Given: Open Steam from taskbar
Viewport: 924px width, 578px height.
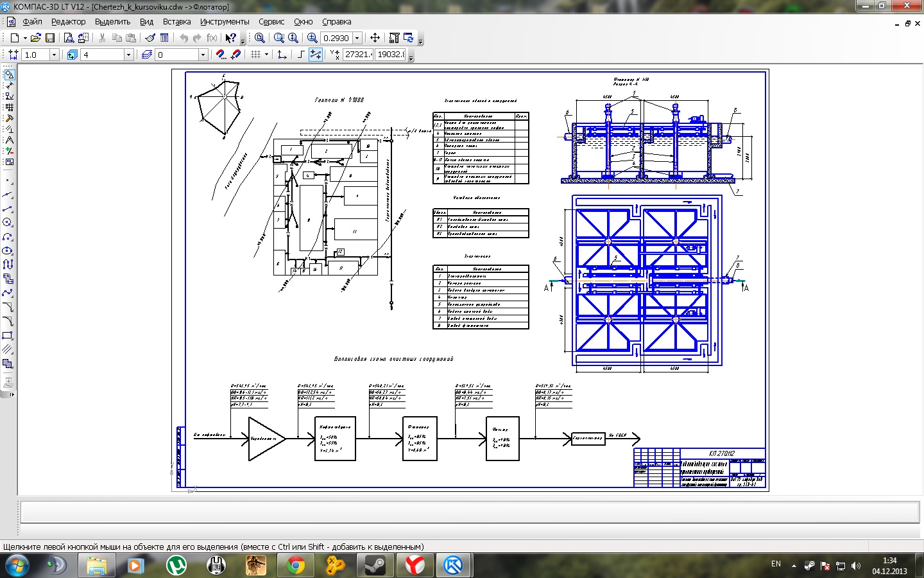Looking at the screenshot, I should [375, 566].
